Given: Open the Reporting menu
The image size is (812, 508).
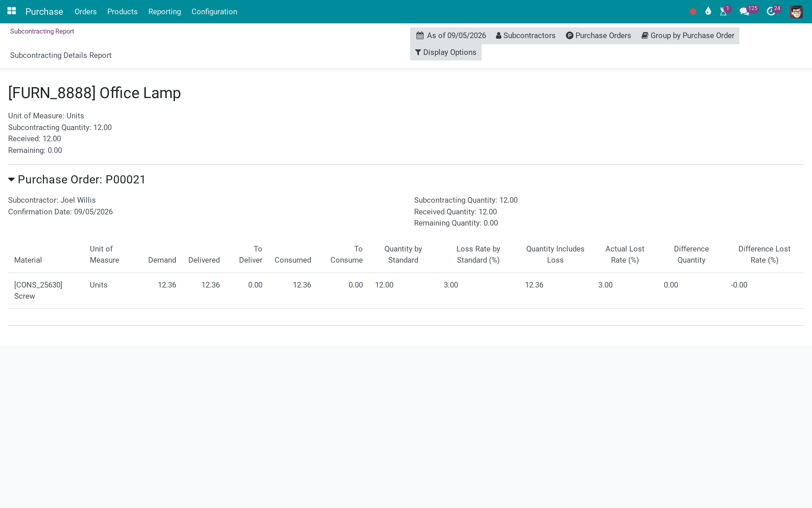Looking at the screenshot, I should [x=165, y=12].
